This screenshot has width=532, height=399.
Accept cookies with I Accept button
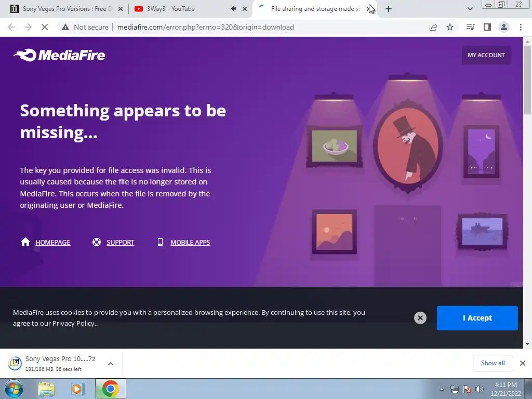[477, 318]
